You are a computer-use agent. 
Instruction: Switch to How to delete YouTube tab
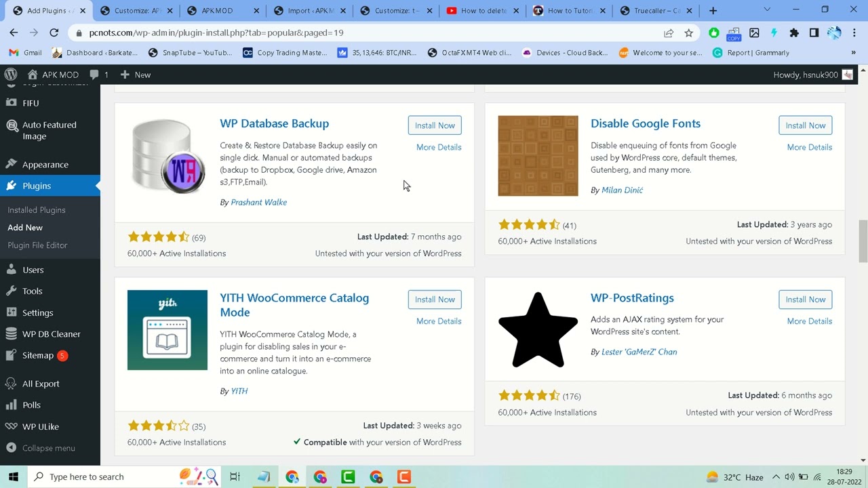[x=484, y=10]
